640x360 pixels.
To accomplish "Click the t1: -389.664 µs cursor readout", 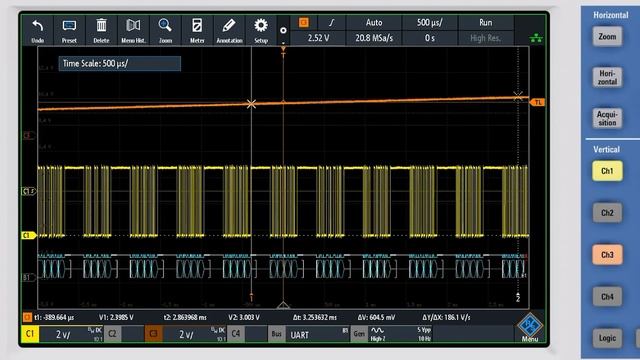I will 54,317.
